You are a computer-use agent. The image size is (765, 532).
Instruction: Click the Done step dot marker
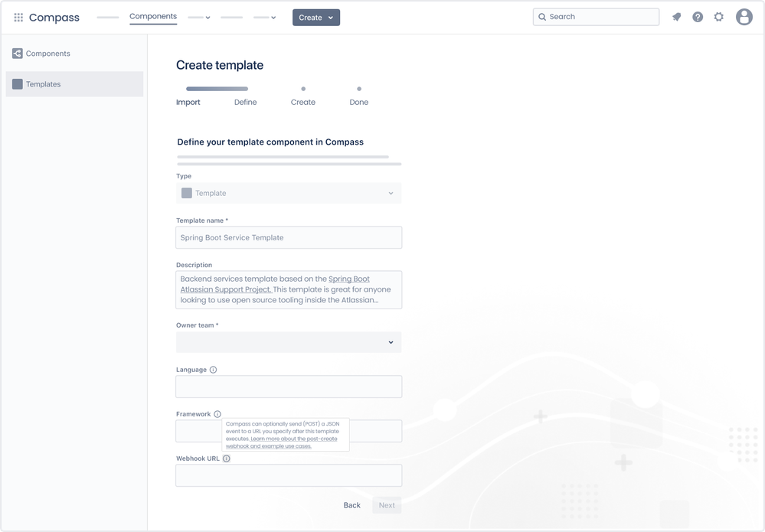(x=359, y=89)
